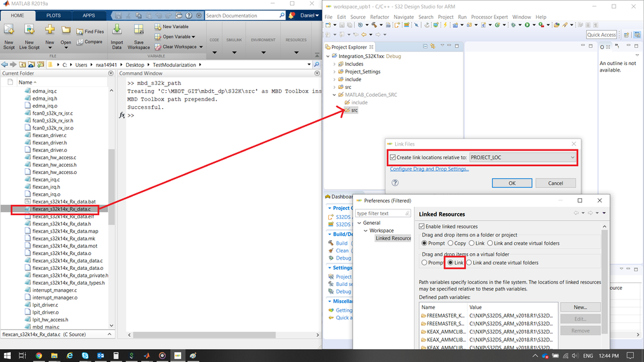This screenshot has width=644, height=362.
Task: Click Compare in MATLAB toolbar
Action: click(x=90, y=42)
